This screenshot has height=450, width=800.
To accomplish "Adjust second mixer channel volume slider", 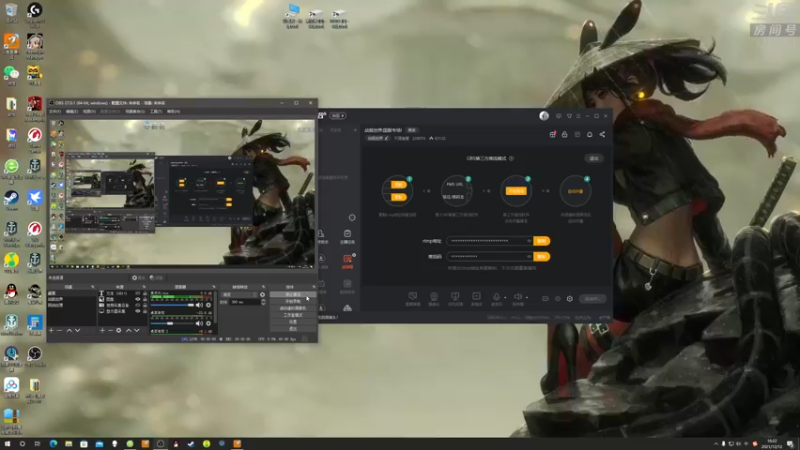I will (x=172, y=323).
